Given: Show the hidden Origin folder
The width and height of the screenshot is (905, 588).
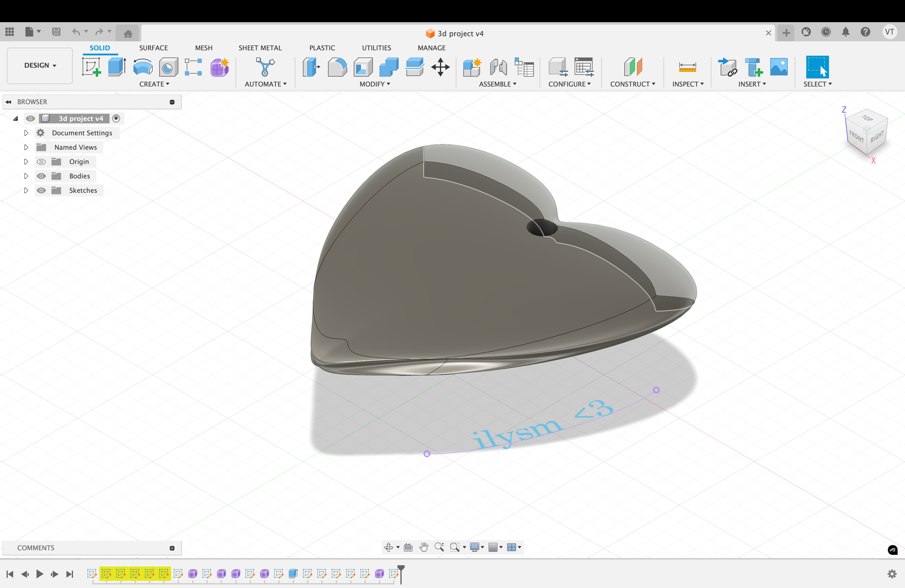Looking at the screenshot, I should [x=41, y=162].
